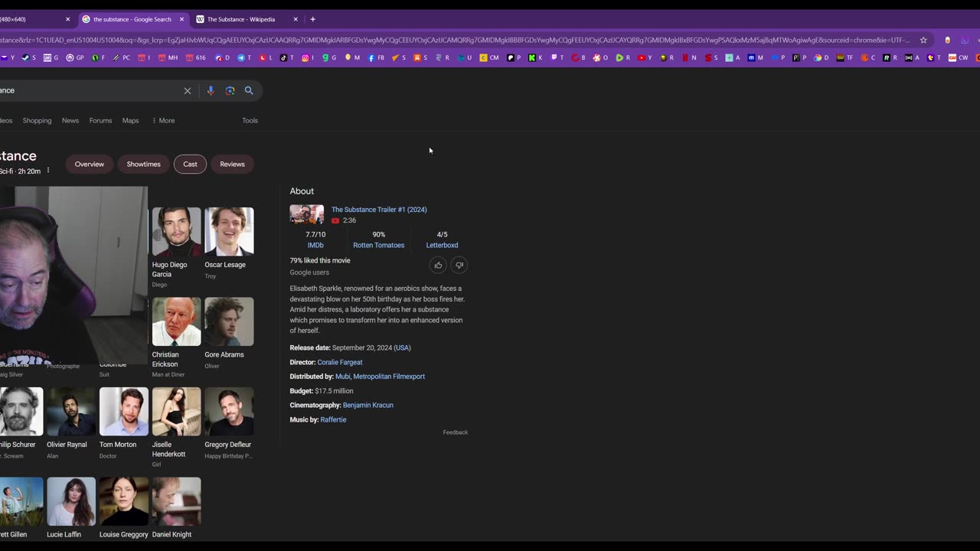Open the Netflix bookmark labeled N
This screenshot has width=980, height=551.
688,57
